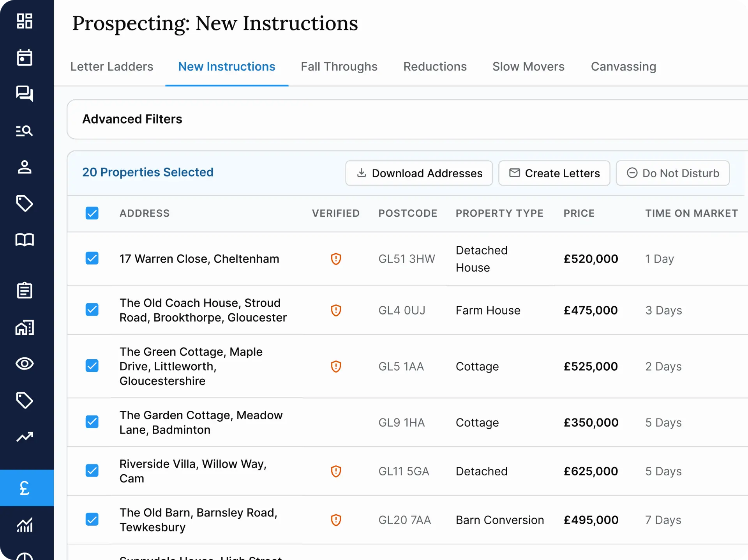Open the house building sidebar icon
Viewport: 748px width, 560px height.
coord(25,327)
